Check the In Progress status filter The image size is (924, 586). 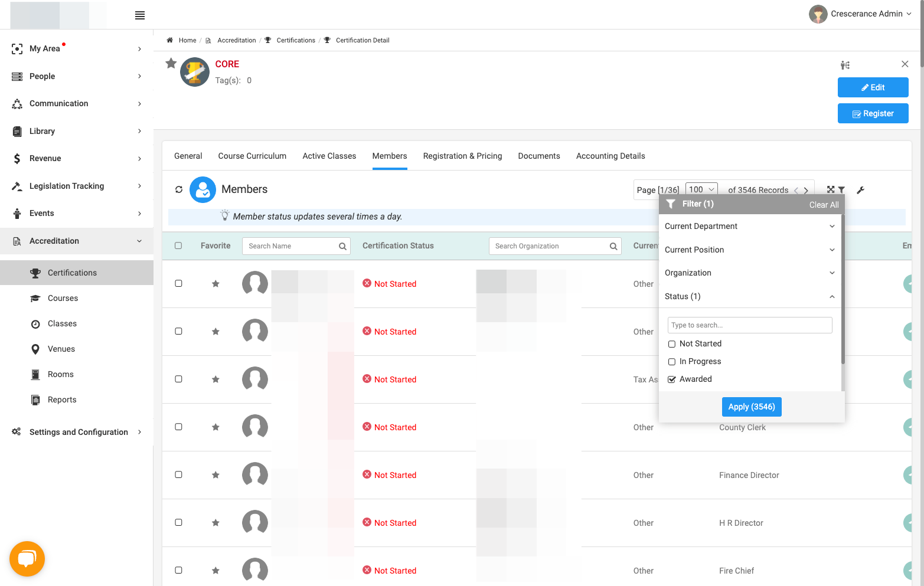672,362
